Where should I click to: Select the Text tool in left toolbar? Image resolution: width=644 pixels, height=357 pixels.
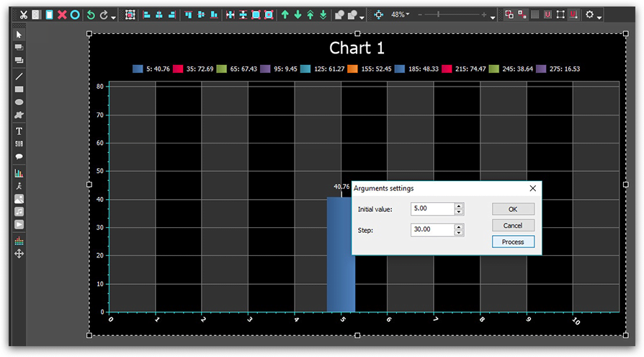click(19, 131)
